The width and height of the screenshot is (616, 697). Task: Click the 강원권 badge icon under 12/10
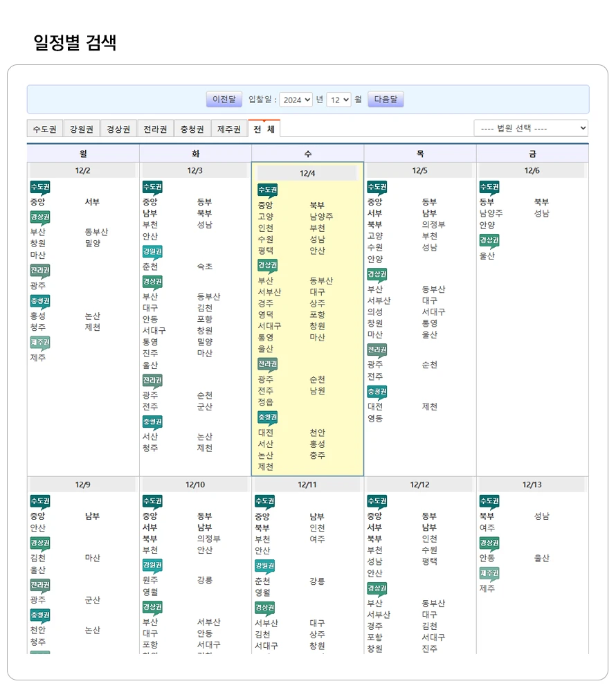click(x=152, y=565)
